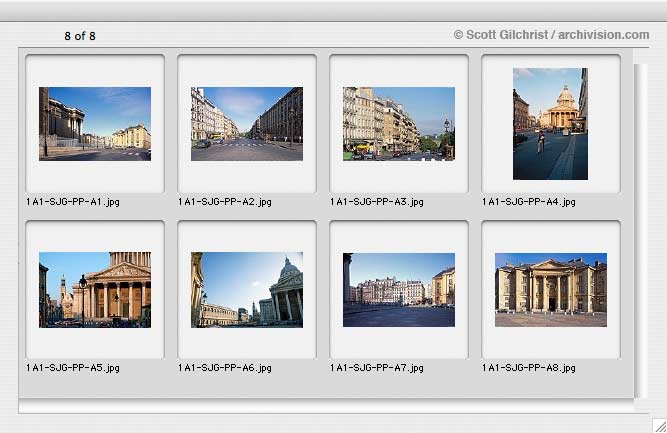The width and height of the screenshot is (667, 433).
Task: Select vertical thumbnail 1A1-SJG-PP-A4.jpg
Action: click(550, 124)
